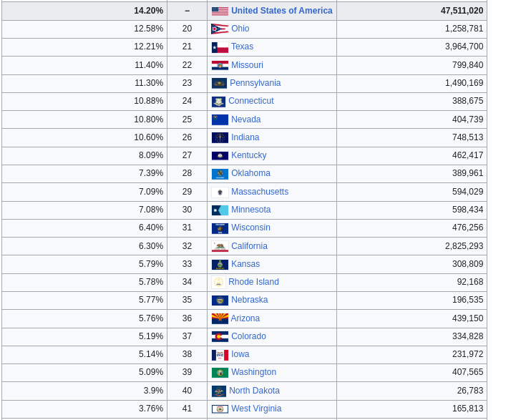Viewport: 521px width, 420px height.
Task: Visit the Connecticut link
Action: [251, 101]
